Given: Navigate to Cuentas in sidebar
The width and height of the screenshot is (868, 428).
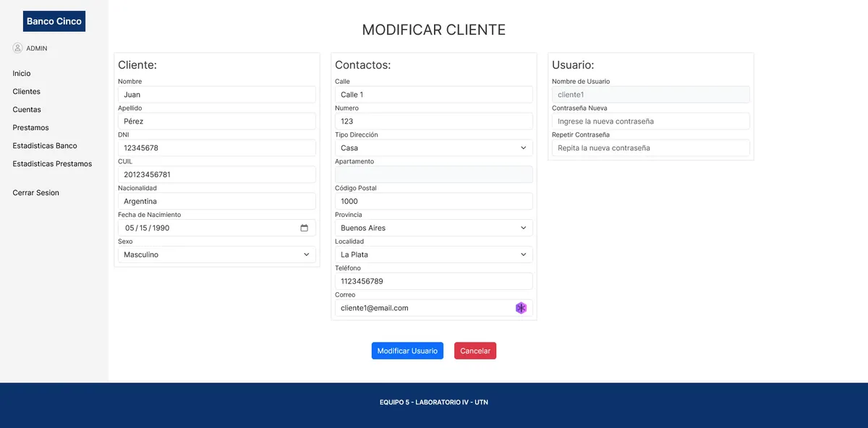Looking at the screenshot, I should (x=27, y=109).
